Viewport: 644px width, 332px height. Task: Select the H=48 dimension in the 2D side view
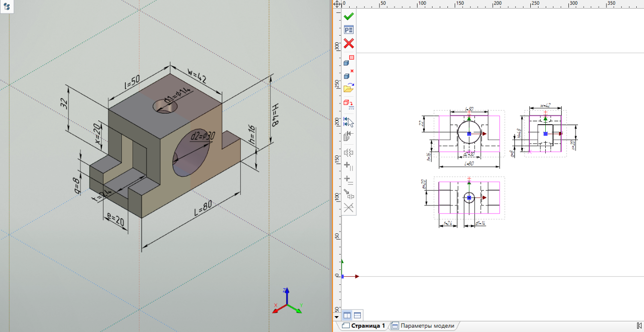coord(520,133)
